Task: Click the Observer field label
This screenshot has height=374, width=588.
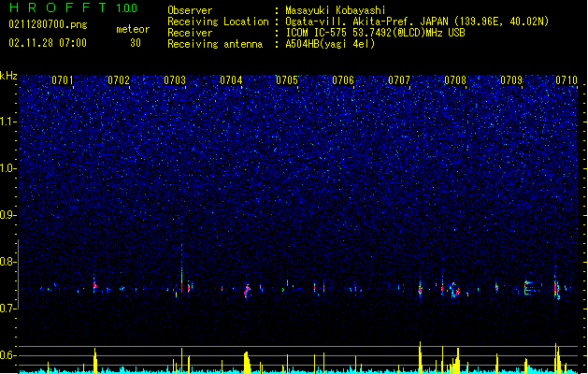Action: (x=190, y=10)
